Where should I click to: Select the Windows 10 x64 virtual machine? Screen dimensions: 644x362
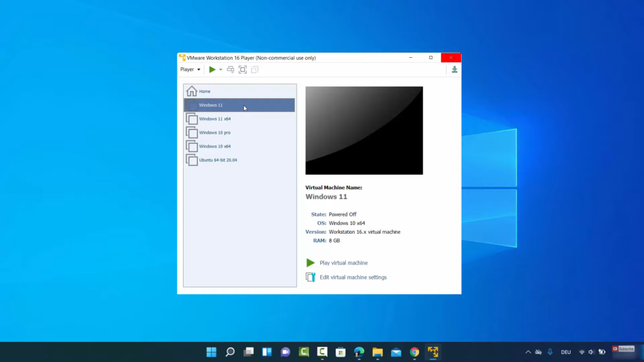tap(214, 146)
